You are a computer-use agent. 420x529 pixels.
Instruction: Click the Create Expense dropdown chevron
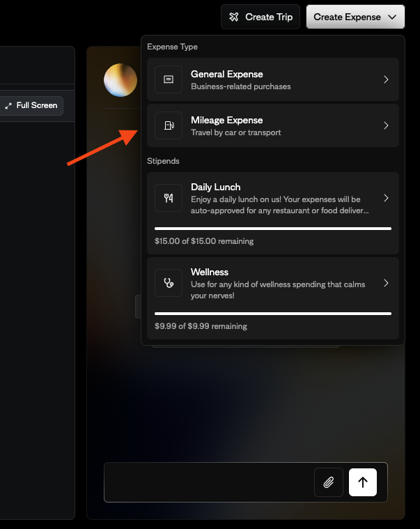tap(392, 17)
